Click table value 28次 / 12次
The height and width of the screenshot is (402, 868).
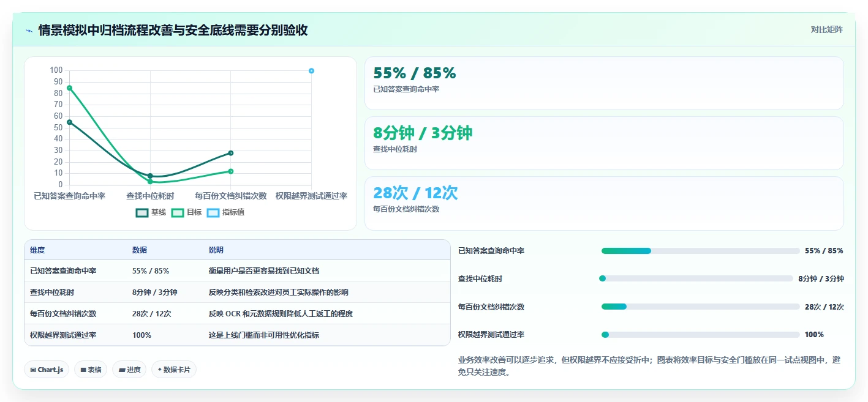[152, 314]
